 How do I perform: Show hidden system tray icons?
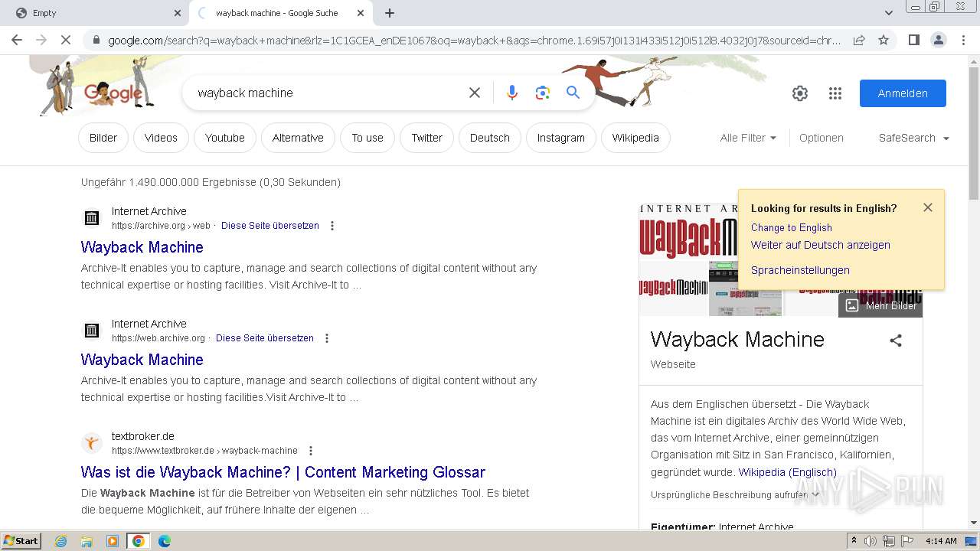click(x=854, y=541)
